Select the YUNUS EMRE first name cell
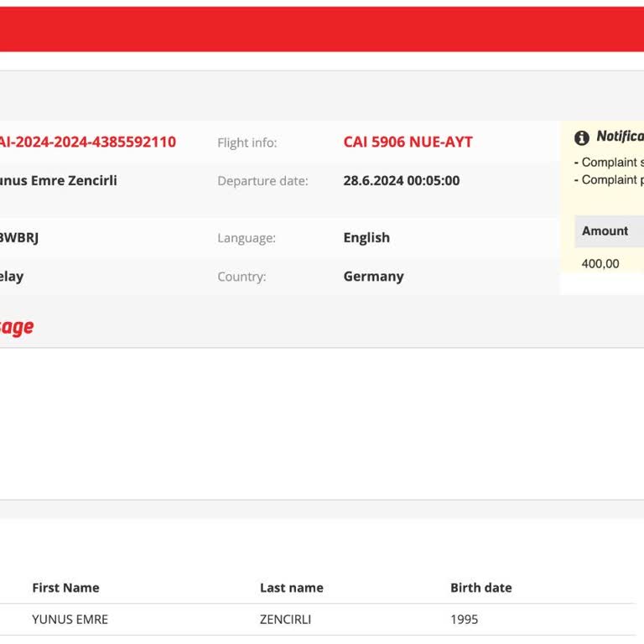The height and width of the screenshot is (644, 644). [x=70, y=620]
